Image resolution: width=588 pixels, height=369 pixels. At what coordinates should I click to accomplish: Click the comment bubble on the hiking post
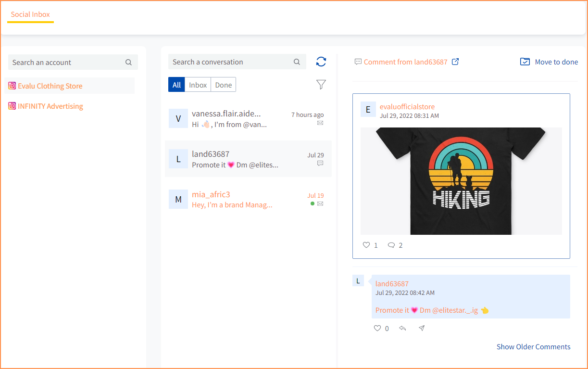[391, 245]
